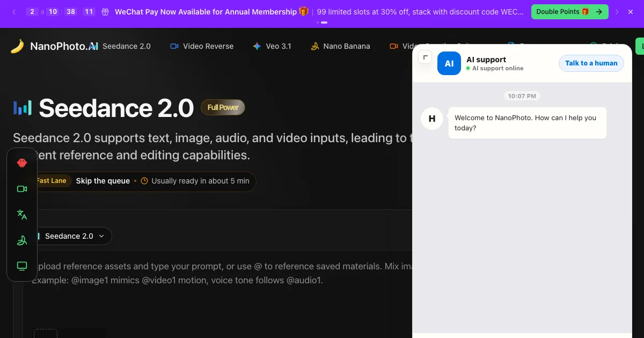Click the Fast Lane badge
Image resolution: width=644 pixels, height=338 pixels.
coord(51,181)
